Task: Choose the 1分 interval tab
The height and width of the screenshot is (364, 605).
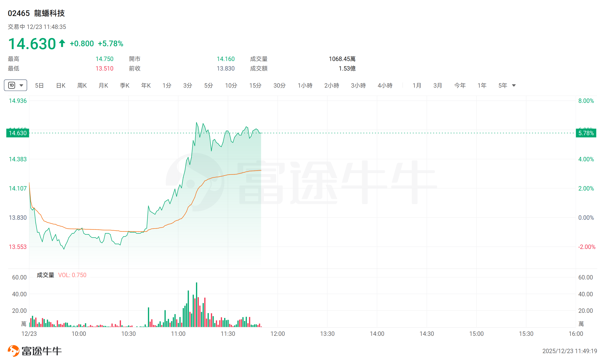Action: click(x=167, y=86)
